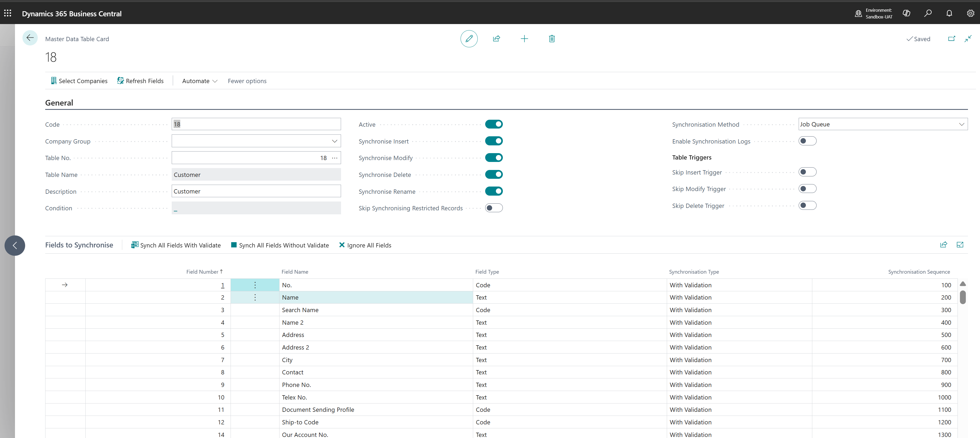Open row options for field Name
Viewport: 980px width, 438px height.
255,297
